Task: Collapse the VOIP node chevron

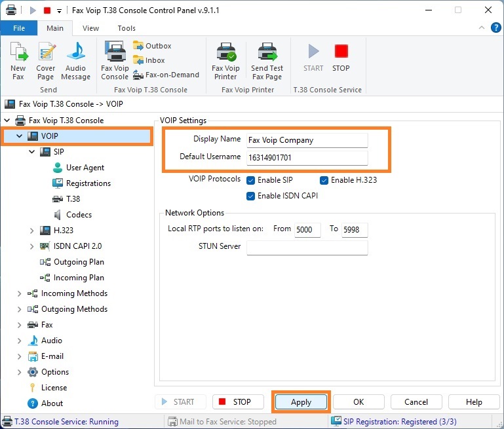Action: coord(19,136)
